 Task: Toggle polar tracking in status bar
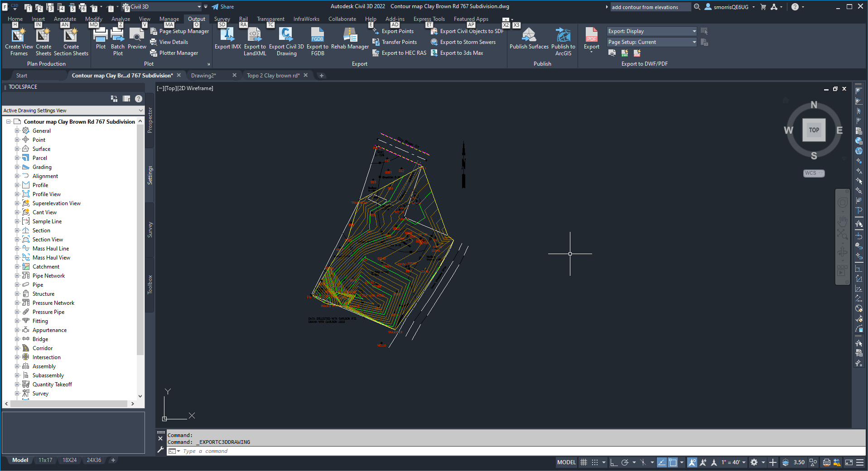point(625,462)
